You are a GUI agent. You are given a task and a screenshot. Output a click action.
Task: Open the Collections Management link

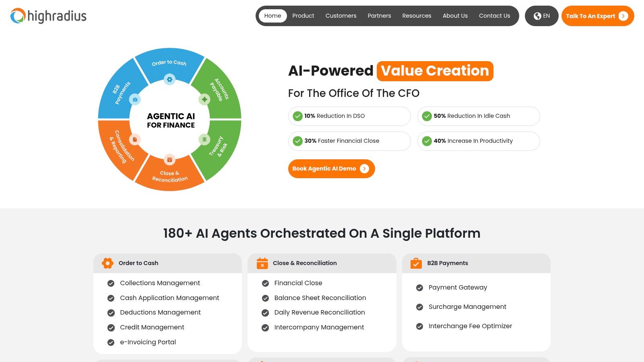coord(160,283)
